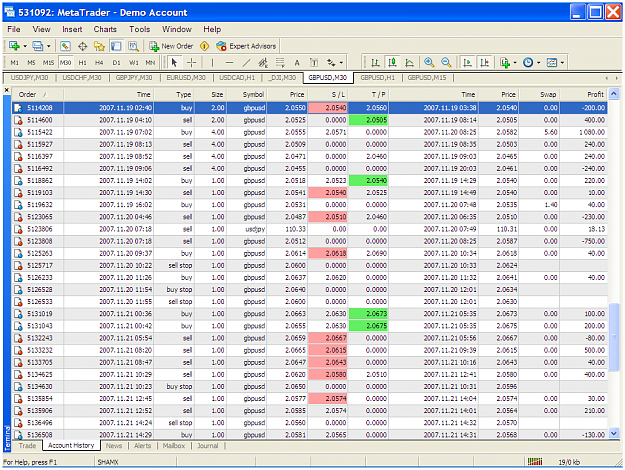
Task: Close the Terminal panel with the x
Action: pyautogui.click(x=7, y=90)
